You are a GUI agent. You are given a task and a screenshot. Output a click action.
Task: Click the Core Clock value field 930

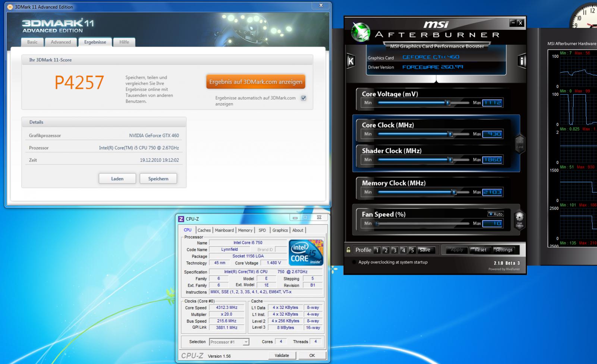pyautogui.click(x=492, y=134)
